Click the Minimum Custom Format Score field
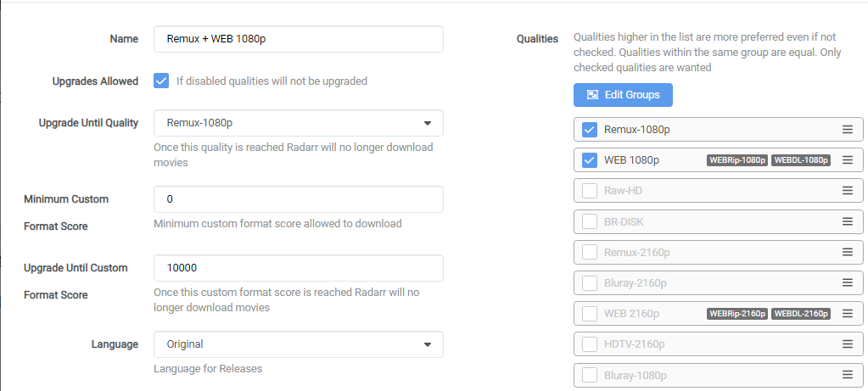The width and height of the screenshot is (868, 391). (x=298, y=199)
